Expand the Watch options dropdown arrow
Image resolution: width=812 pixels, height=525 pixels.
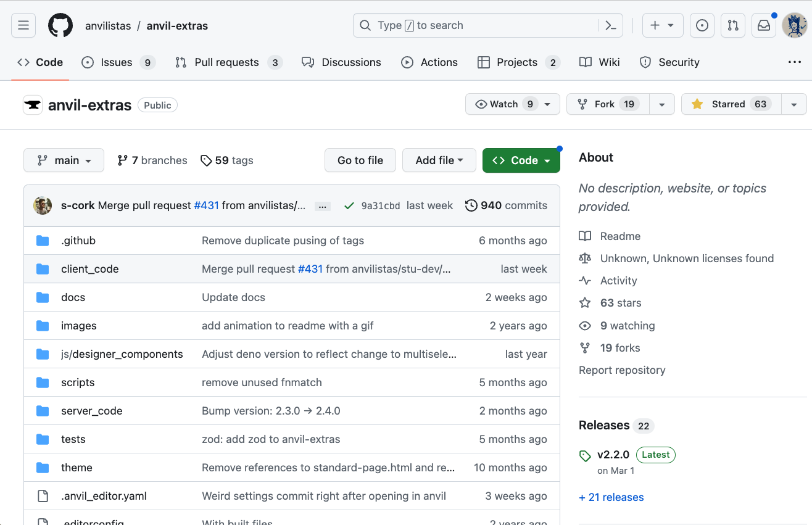click(x=547, y=104)
